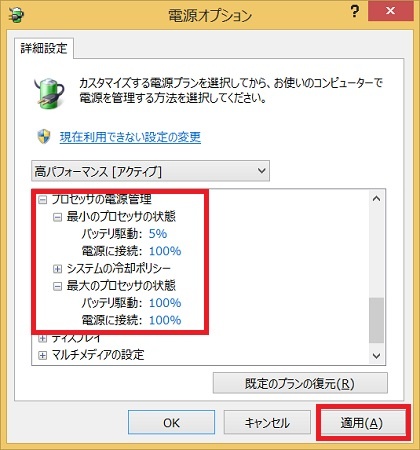Click scrollbar down arrow in settings list
420x450 pixels.
377,356
